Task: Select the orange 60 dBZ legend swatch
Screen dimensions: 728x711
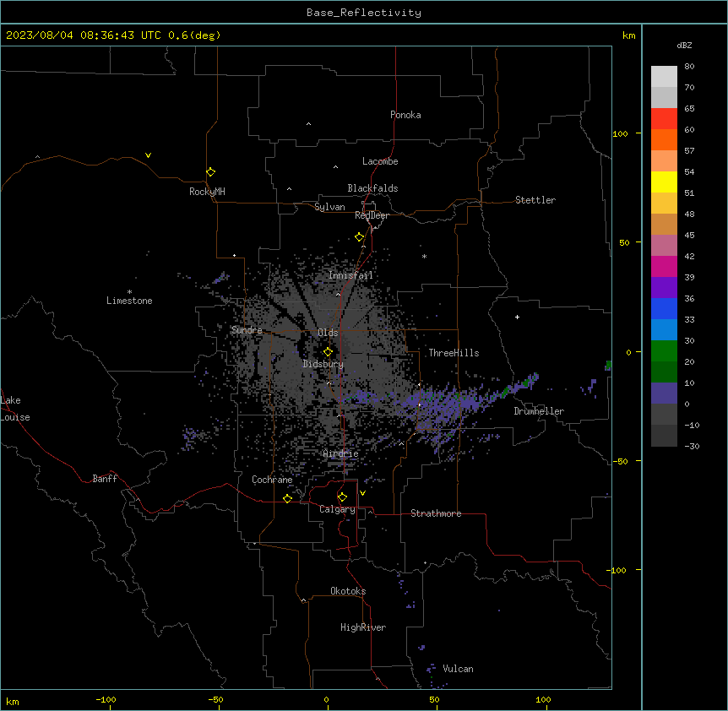Action: 664,139
